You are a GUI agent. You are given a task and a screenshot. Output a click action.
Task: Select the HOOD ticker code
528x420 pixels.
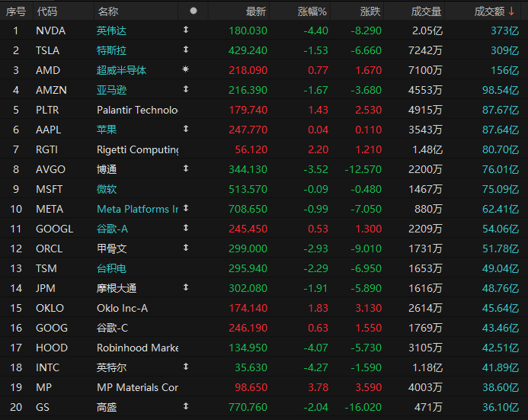coord(52,348)
